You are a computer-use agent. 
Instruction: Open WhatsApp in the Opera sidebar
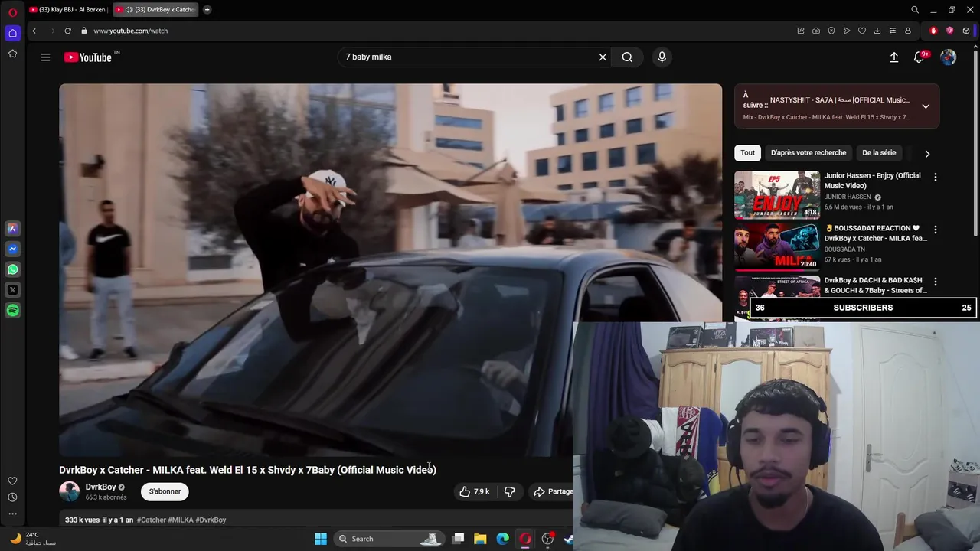[x=12, y=269]
